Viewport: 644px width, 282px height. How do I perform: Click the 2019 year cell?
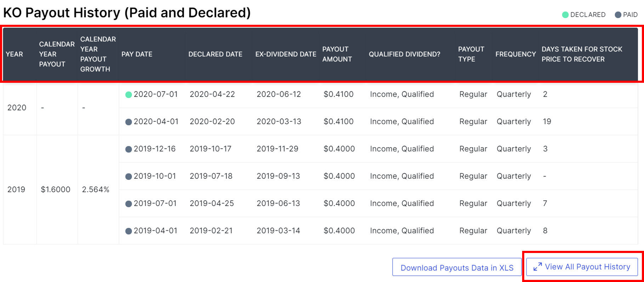[x=16, y=189]
